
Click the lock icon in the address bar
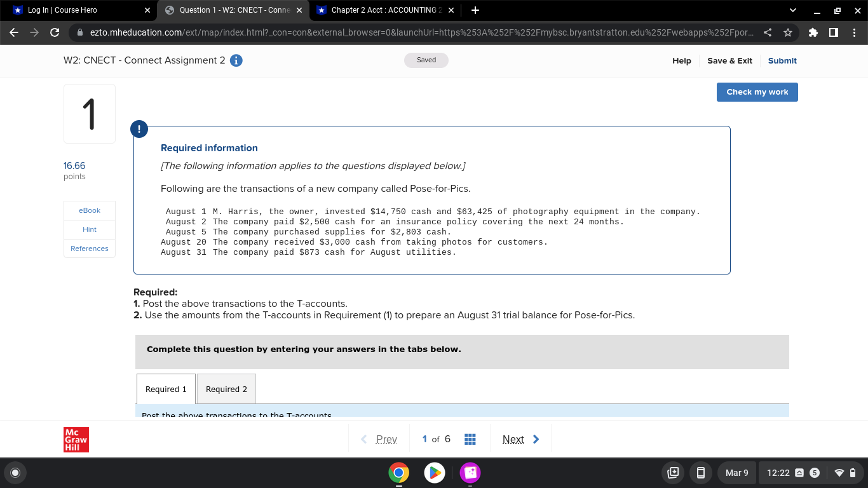click(80, 32)
